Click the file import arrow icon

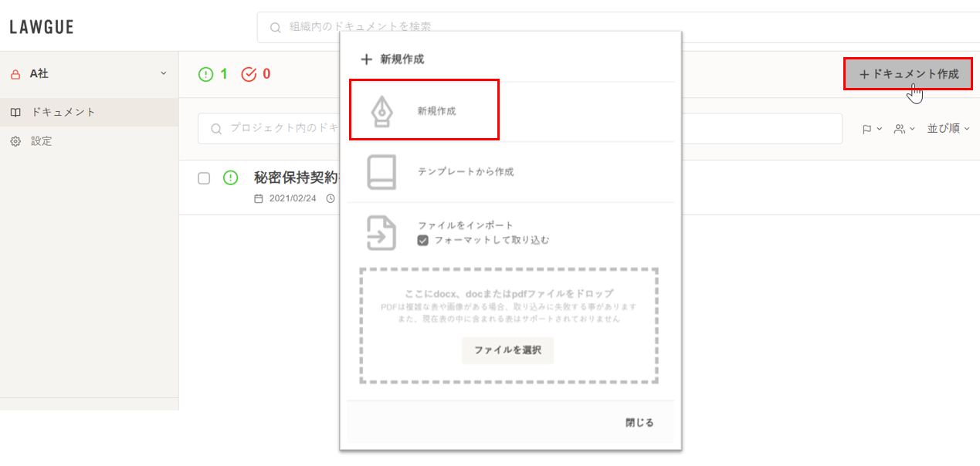(x=381, y=232)
